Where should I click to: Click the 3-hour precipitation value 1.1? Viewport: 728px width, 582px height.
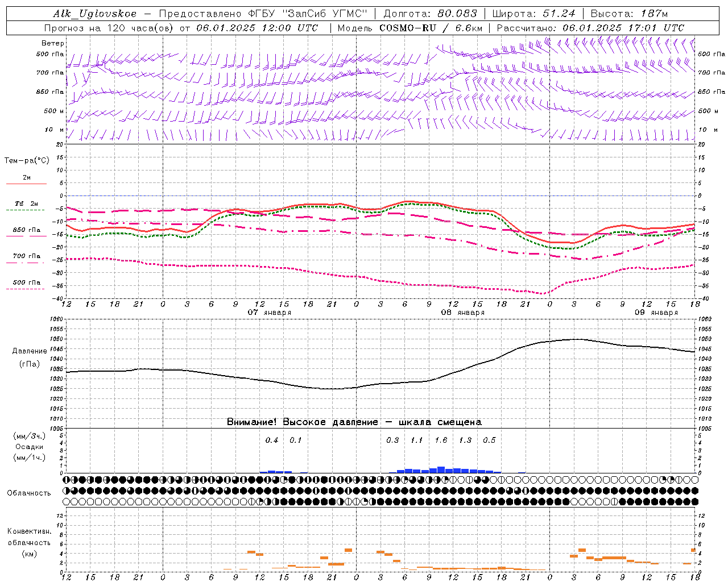pos(417,440)
